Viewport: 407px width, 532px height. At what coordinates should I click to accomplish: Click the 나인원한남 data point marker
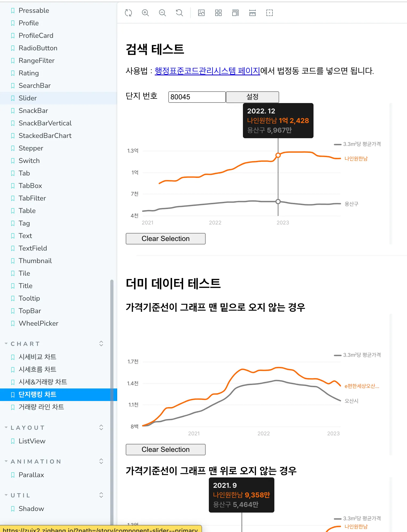[278, 155]
